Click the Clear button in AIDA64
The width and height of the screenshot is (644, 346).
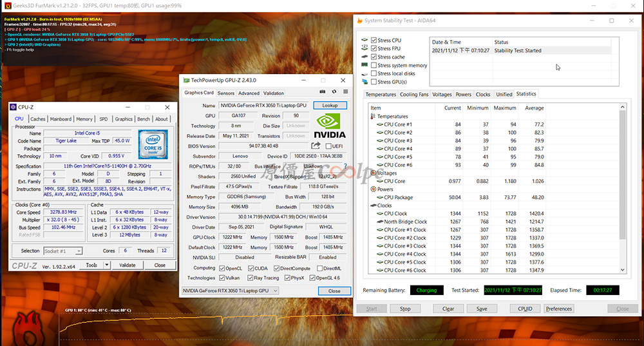[448, 309]
